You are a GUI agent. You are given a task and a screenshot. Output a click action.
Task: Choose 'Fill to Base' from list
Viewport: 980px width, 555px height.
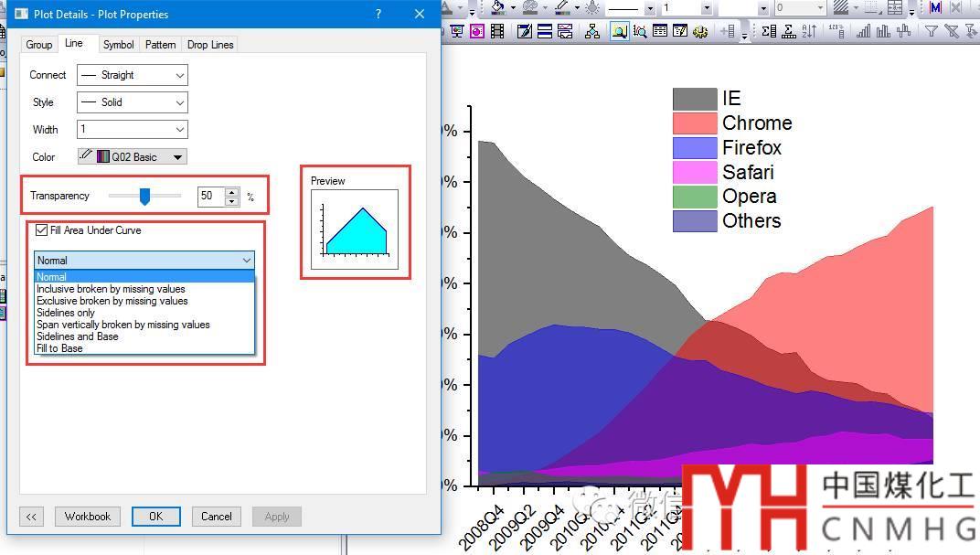(59, 348)
